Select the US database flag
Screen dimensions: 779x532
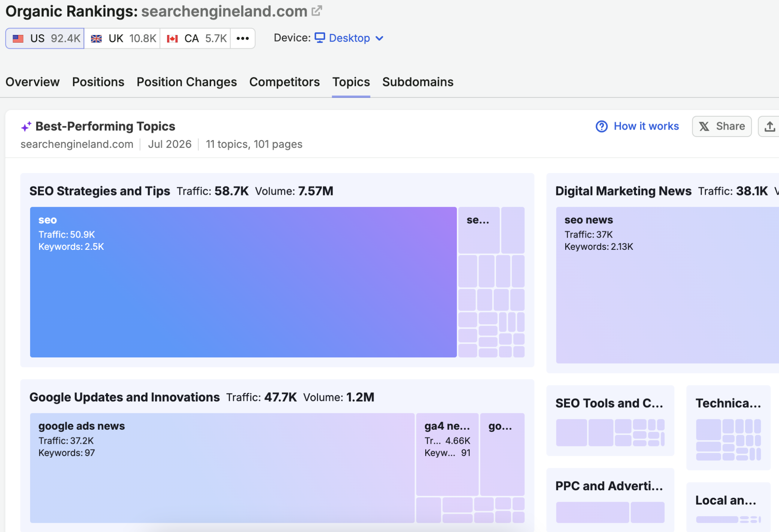click(x=18, y=38)
